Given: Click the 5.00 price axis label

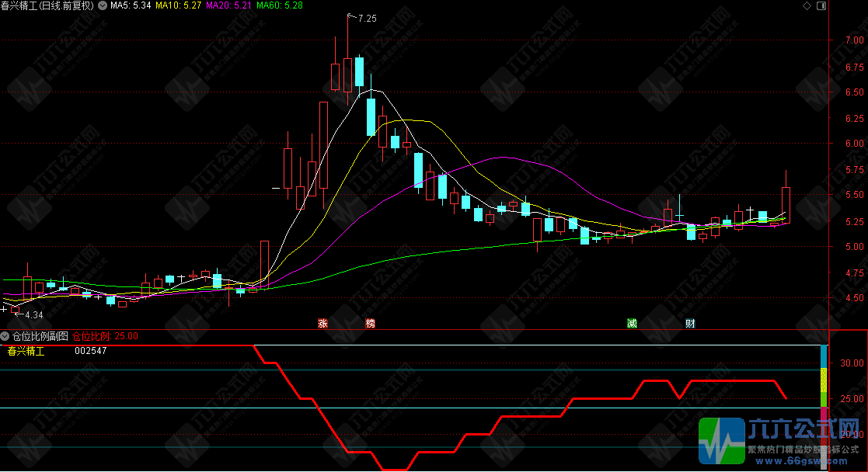Looking at the screenshot, I should (855, 246).
